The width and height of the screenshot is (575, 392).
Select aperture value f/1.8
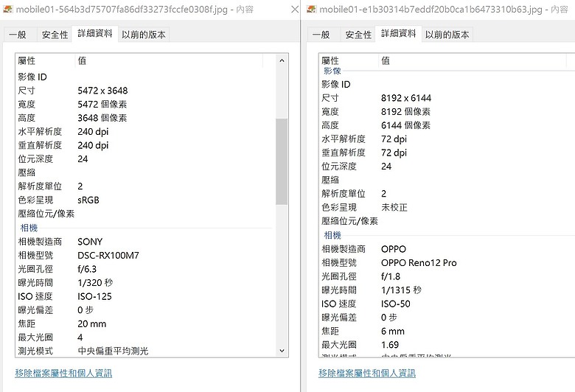[x=391, y=276]
